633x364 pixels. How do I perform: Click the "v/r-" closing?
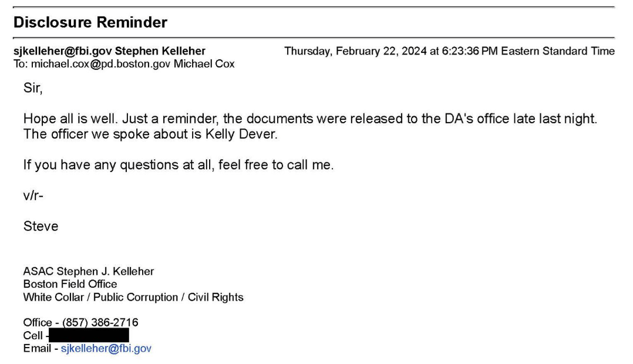pyautogui.click(x=33, y=196)
